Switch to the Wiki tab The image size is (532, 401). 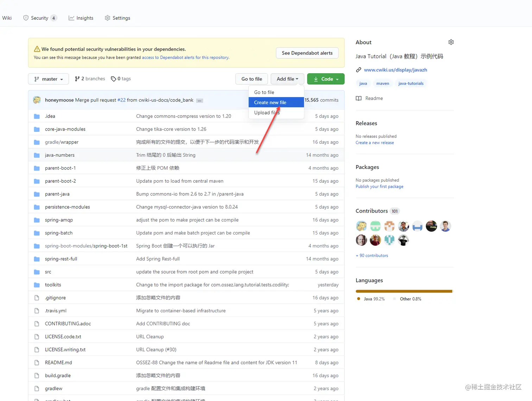7,18
